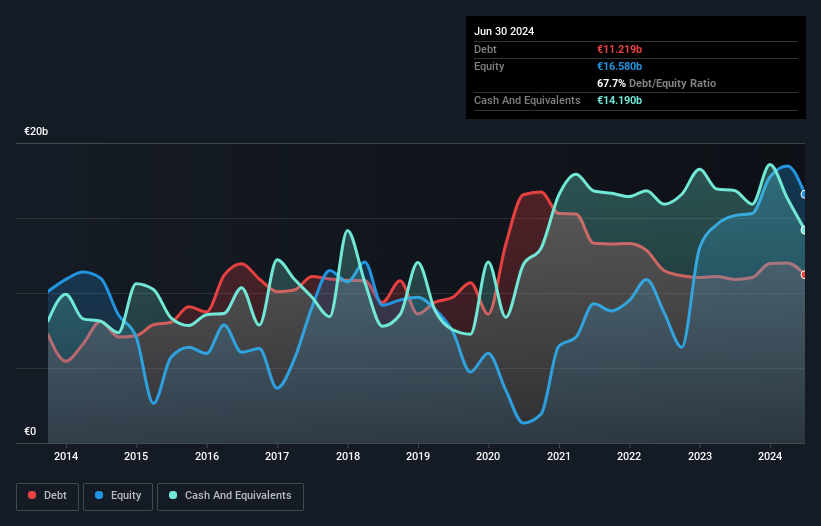The width and height of the screenshot is (821, 526).
Task: Click the €16.580b Equity value in tooltip
Action: [619, 66]
